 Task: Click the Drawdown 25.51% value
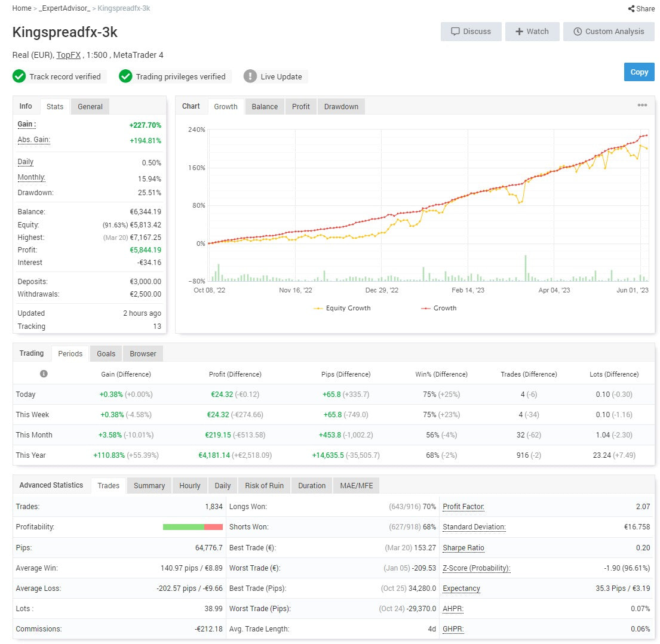pos(149,193)
